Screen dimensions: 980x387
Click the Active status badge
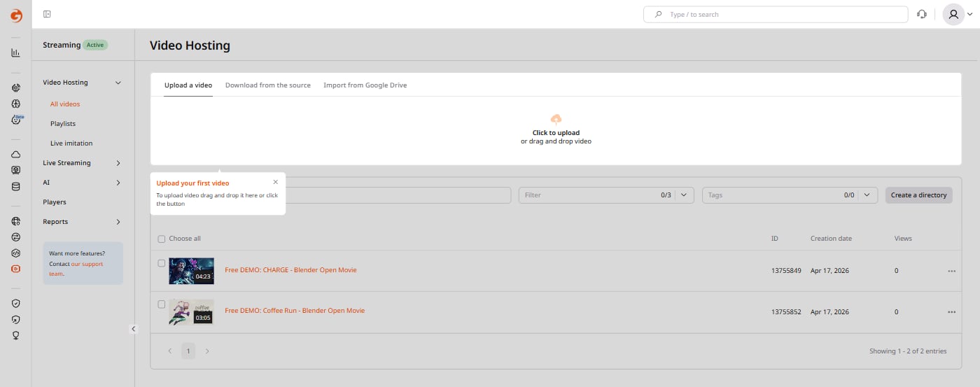[x=95, y=45]
